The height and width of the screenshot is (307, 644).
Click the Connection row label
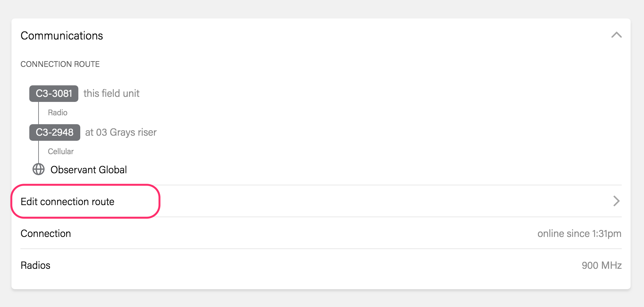click(x=46, y=233)
